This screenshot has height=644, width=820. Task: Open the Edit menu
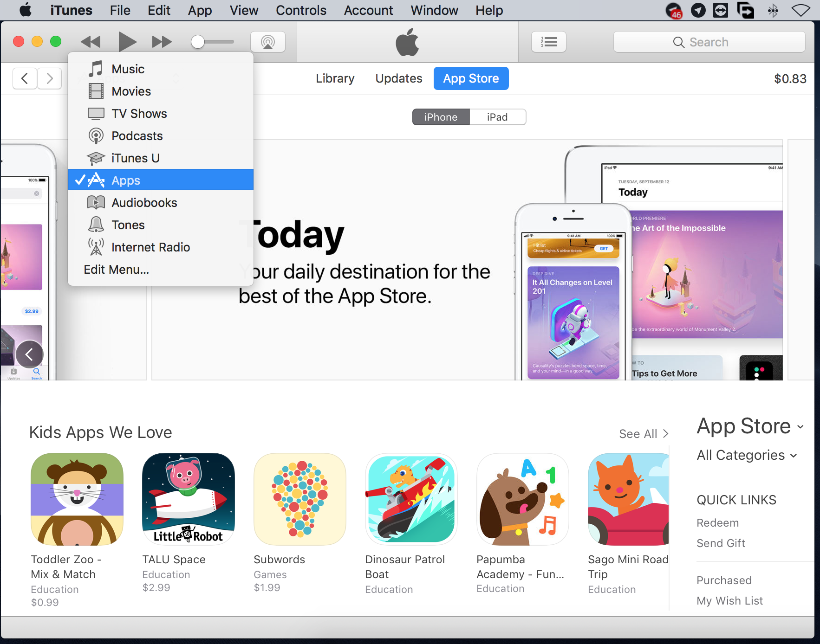tap(159, 10)
